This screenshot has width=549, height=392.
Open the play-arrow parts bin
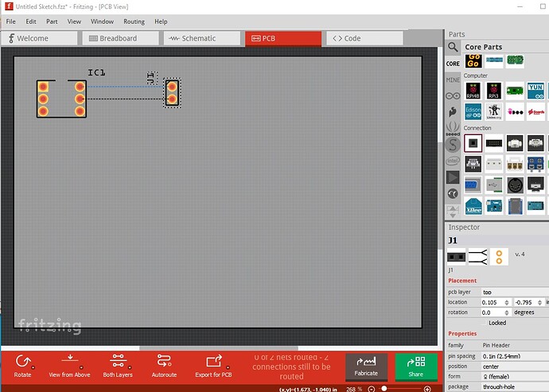click(x=453, y=177)
